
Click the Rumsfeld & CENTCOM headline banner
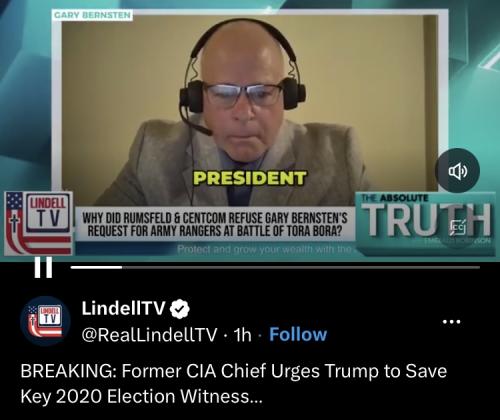click(215, 224)
